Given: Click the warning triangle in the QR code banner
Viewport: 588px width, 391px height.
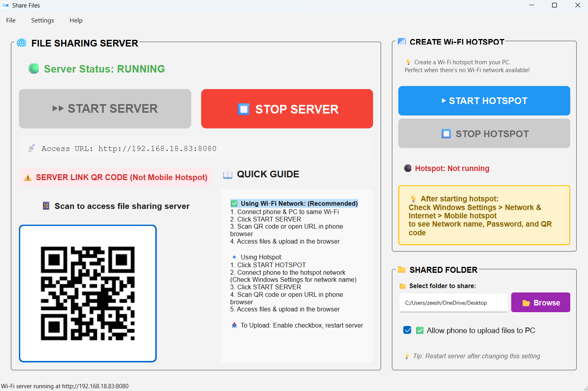Looking at the screenshot, I should pos(27,177).
